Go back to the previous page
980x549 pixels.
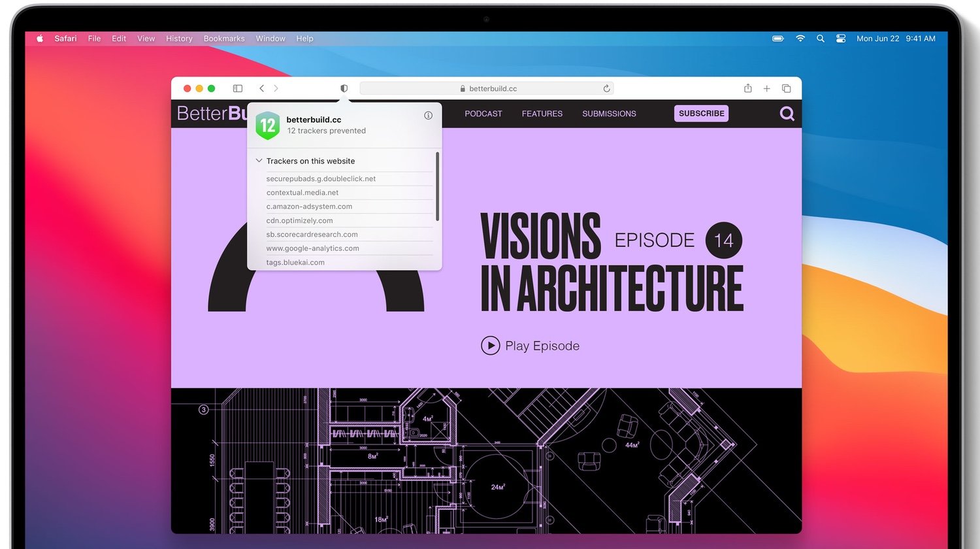pyautogui.click(x=261, y=88)
